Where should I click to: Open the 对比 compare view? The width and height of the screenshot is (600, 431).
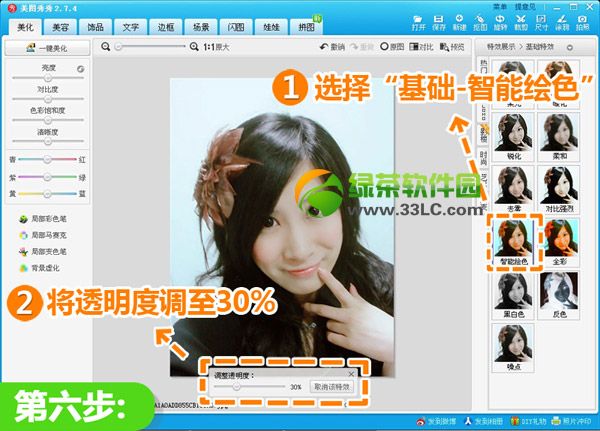point(421,47)
